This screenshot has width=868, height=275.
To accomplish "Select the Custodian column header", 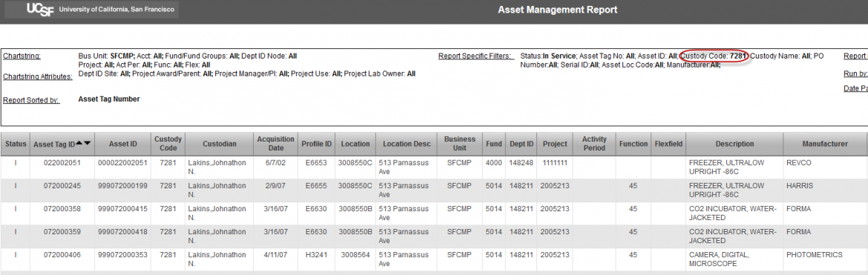I will coord(219,144).
